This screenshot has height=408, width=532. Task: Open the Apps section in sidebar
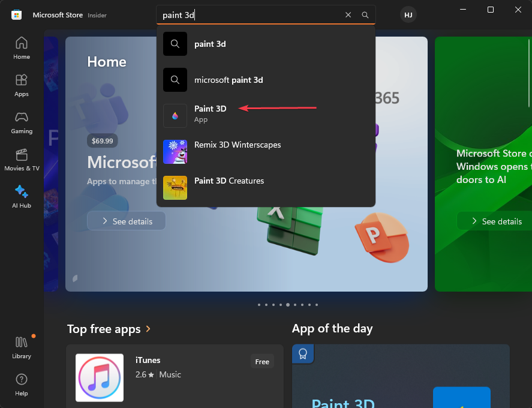tap(22, 85)
